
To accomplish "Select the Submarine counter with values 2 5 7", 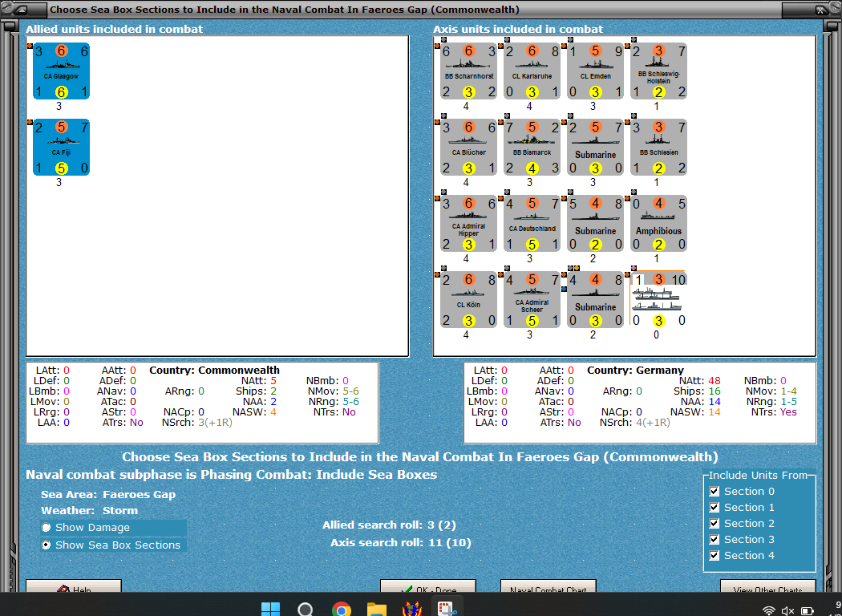I will 596,148.
